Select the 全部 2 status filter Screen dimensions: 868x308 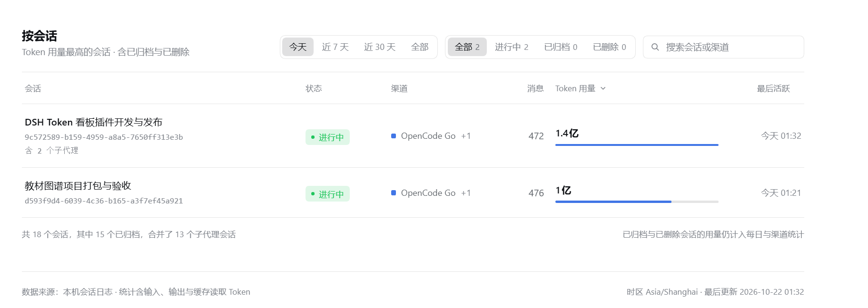[467, 47]
